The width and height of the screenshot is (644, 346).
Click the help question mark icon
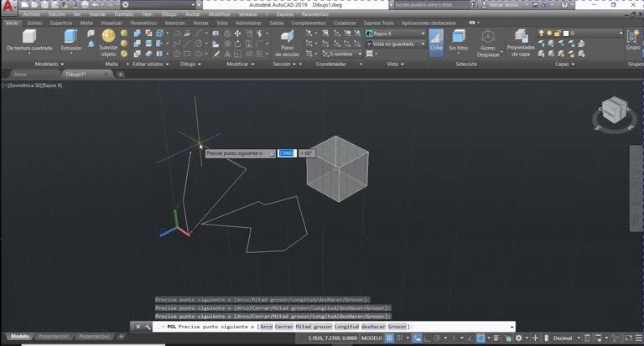click(564, 5)
